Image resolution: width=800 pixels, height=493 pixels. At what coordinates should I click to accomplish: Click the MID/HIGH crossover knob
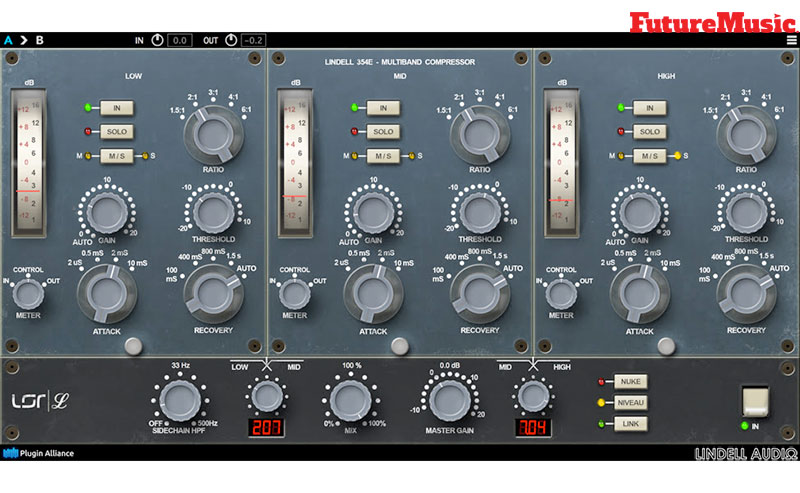[533, 397]
